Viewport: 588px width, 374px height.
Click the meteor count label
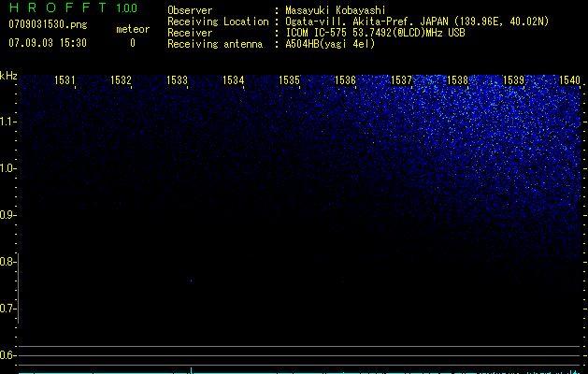click(x=133, y=29)
